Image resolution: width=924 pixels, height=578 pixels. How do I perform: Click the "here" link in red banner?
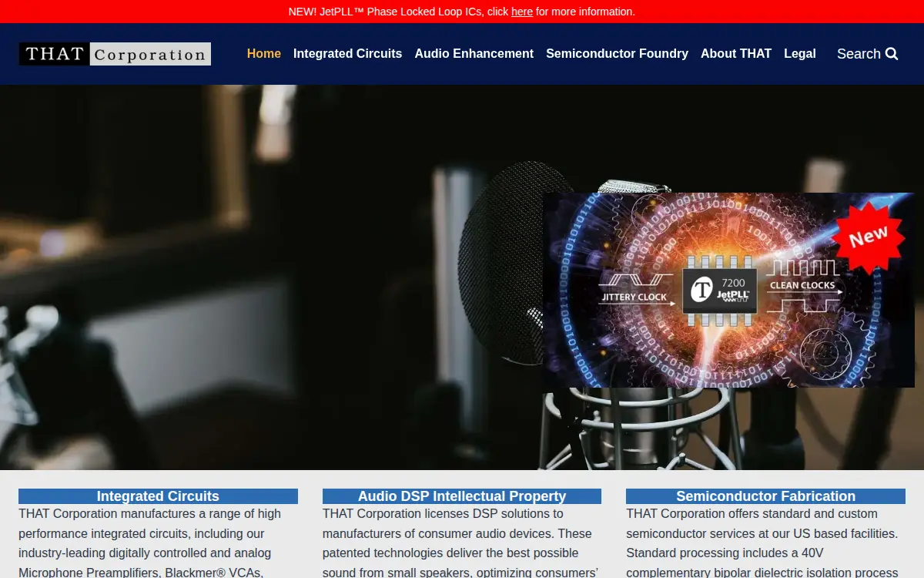522,12
